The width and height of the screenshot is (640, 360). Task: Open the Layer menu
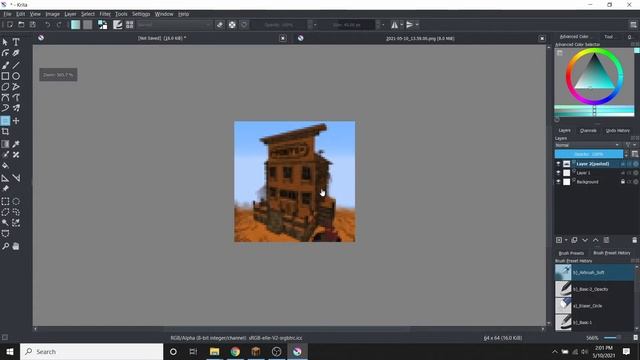pyautogui.click(x=70, y=14)
